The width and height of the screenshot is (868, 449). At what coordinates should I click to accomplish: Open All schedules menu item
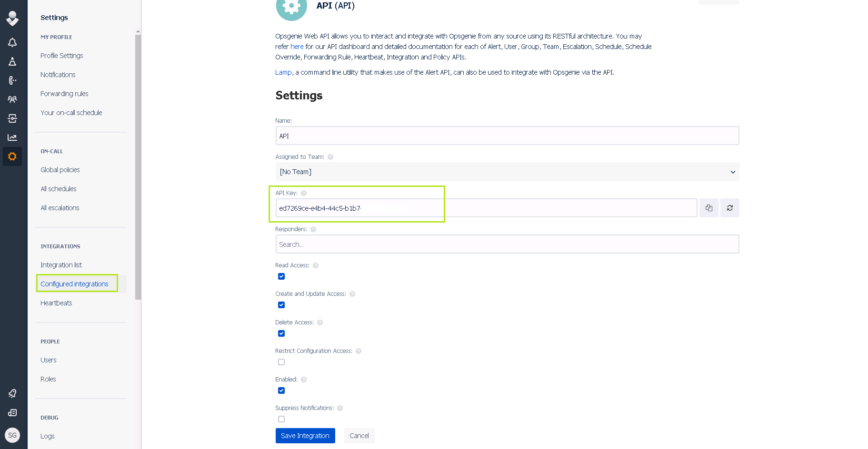[59, 189]
